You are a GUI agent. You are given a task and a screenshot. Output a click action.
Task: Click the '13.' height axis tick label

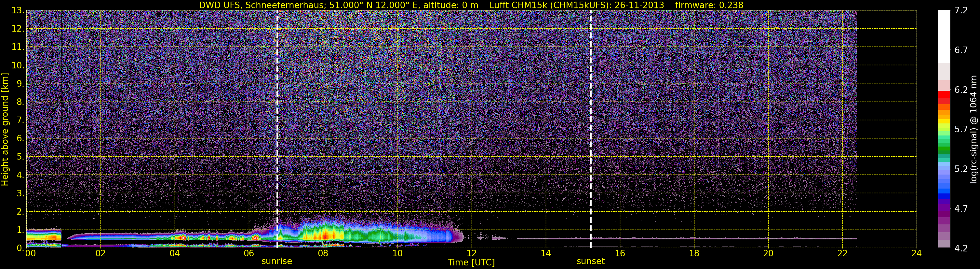point(18,11)
